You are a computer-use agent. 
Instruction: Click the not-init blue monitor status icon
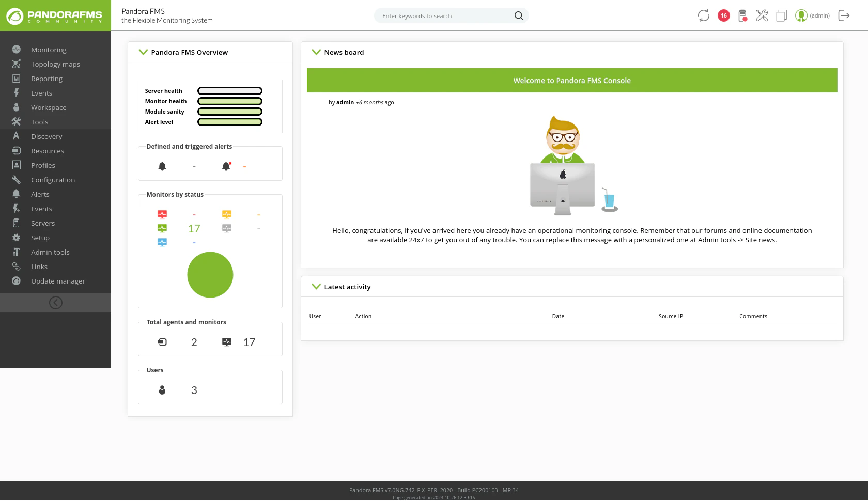point(162,242)
